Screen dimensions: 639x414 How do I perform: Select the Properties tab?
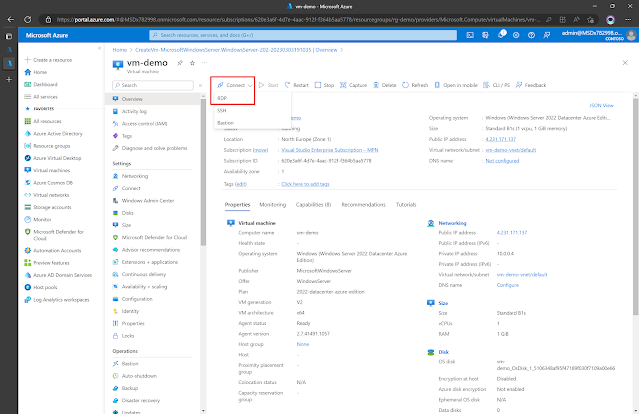pos(237,205)
